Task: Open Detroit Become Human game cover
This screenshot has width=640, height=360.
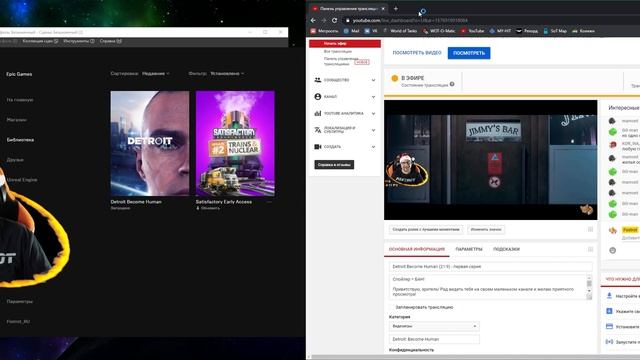Action: coord(150,143)
